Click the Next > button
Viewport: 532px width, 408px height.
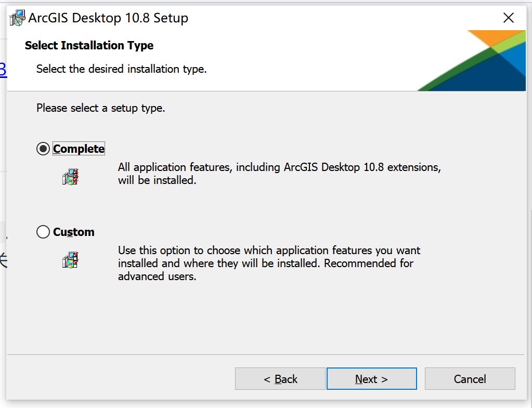371,379
